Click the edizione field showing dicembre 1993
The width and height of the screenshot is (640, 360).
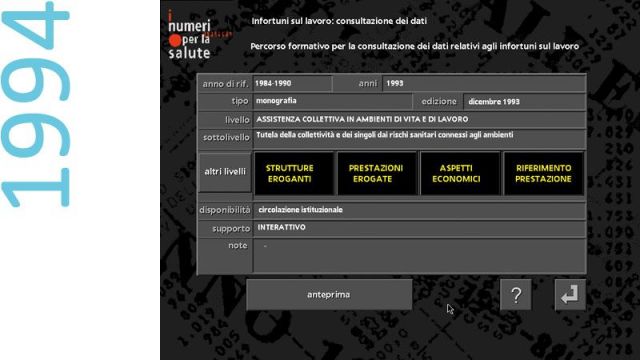(x=524, y=102)
